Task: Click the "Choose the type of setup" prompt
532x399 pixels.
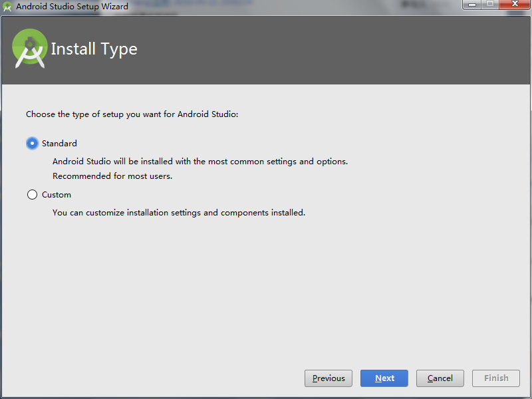Action: 132,114
